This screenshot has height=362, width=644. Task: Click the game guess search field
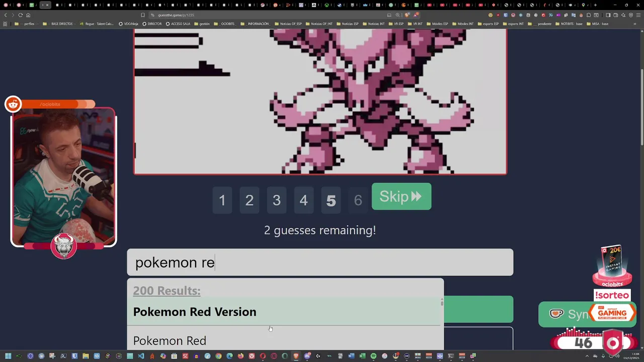tap(320, 262)
